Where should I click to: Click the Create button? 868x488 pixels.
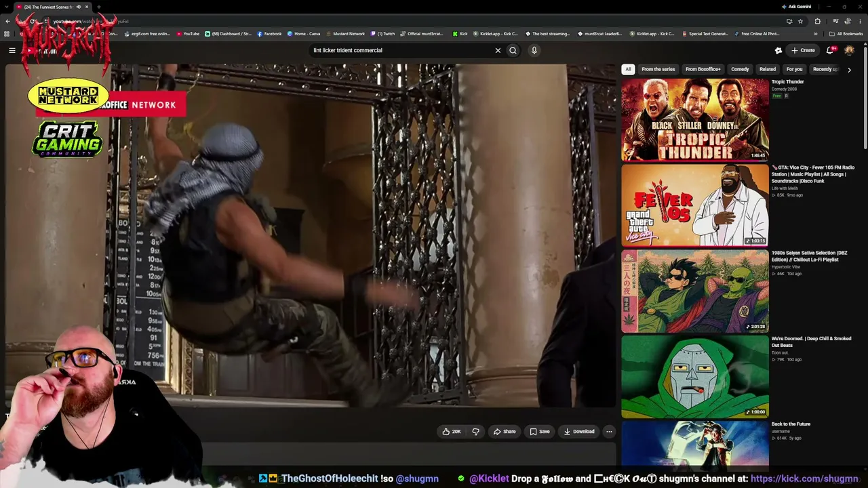(803, 50)
